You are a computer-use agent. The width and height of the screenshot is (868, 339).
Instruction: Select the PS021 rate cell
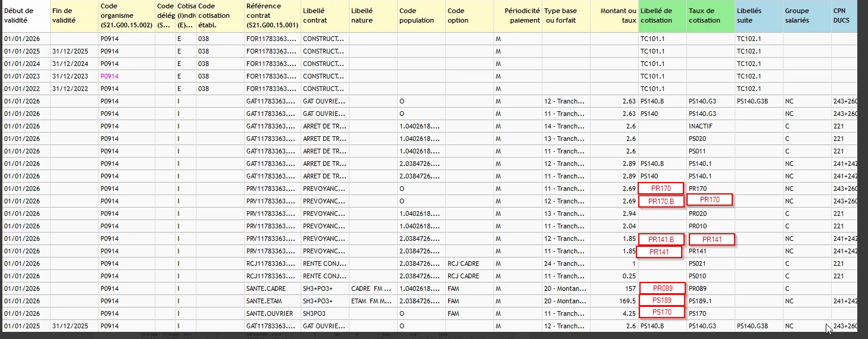point(710,263)
